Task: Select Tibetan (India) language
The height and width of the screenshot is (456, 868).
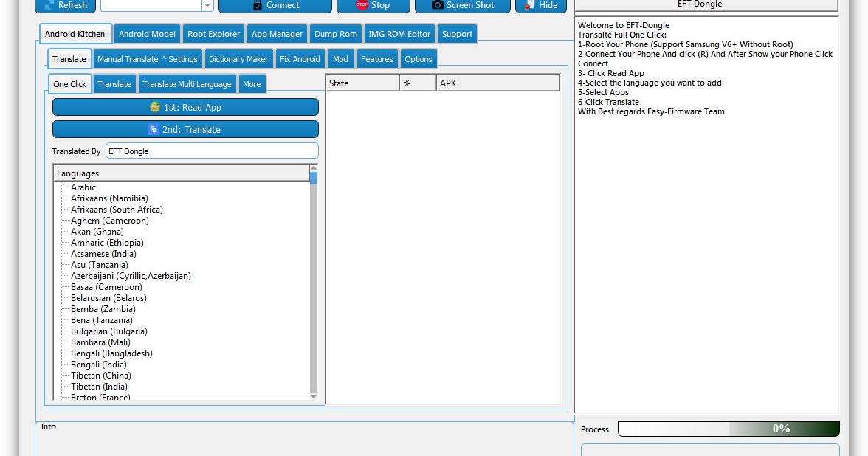Action: tap(99, 387)
